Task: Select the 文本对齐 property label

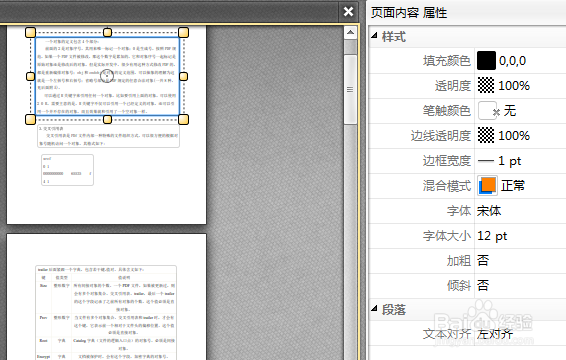Action: coord(447,334)
